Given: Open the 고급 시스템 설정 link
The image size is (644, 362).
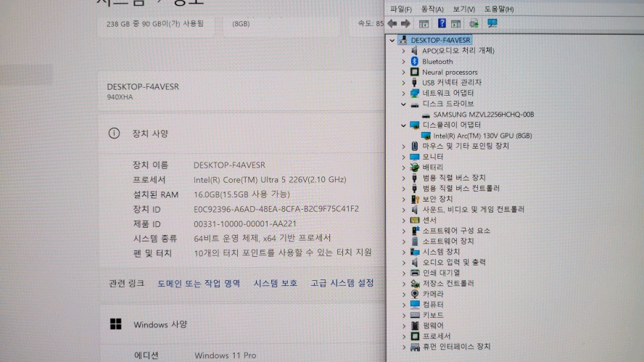Looking at the screenshot, I should pos(342,283).
